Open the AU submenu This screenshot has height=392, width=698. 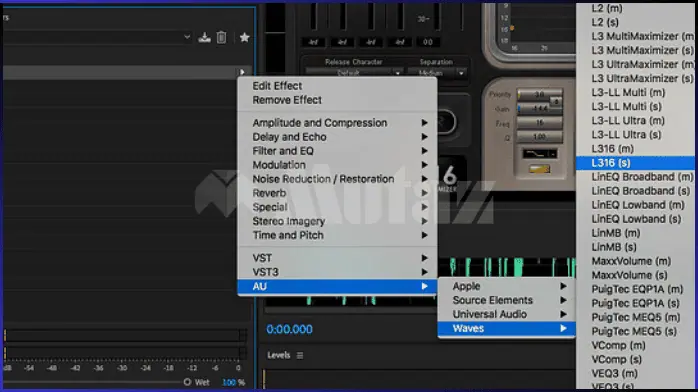[x=337, y=287]
